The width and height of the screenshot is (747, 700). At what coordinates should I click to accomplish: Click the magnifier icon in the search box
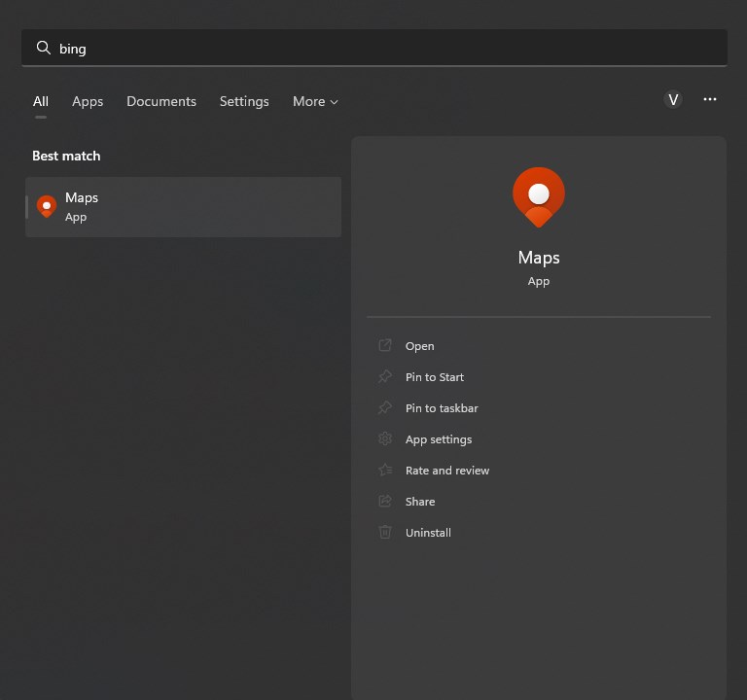43,48
